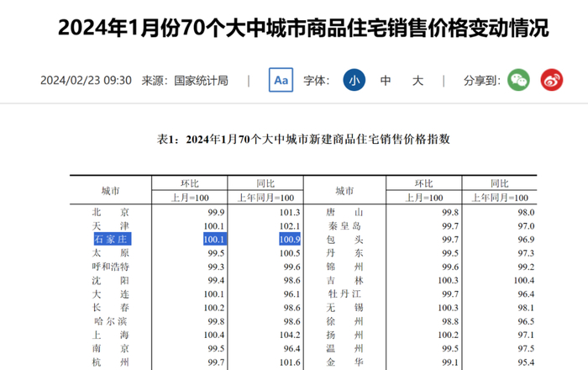Click the 哈尔滨 city row label
588x370 pixels.
111,321
